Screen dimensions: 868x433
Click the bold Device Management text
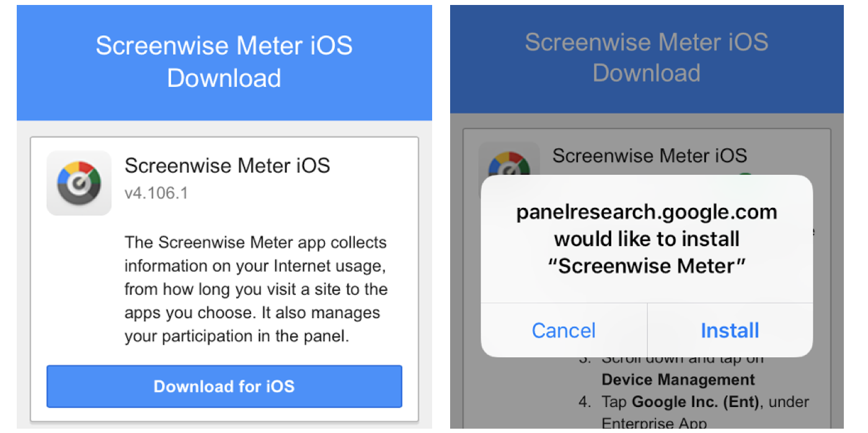pos(678,380)
